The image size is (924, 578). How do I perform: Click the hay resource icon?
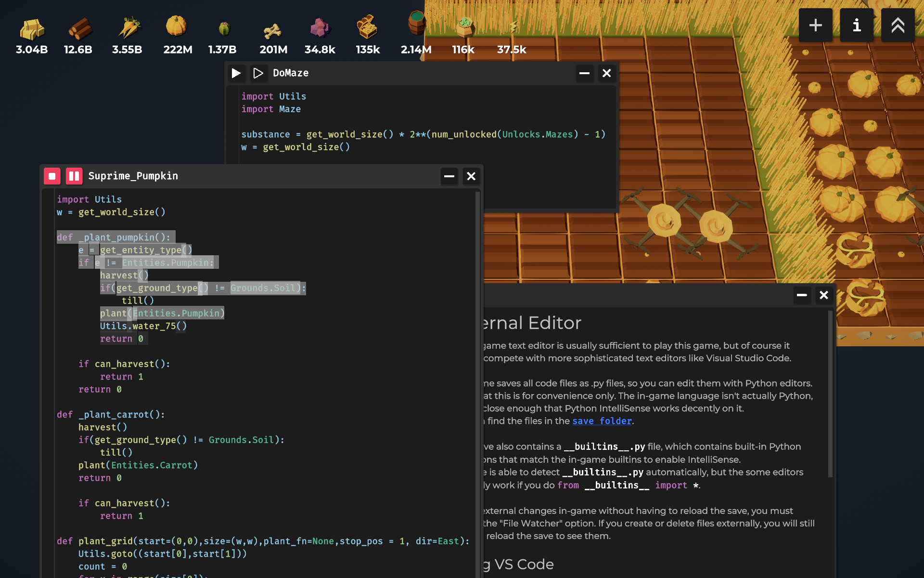[32, 29]
